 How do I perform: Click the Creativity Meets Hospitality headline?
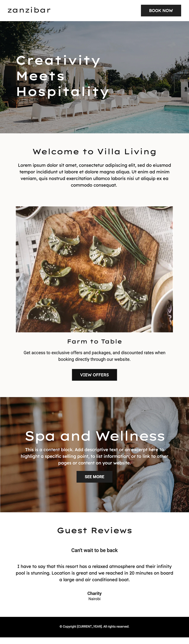coord(63,76)
